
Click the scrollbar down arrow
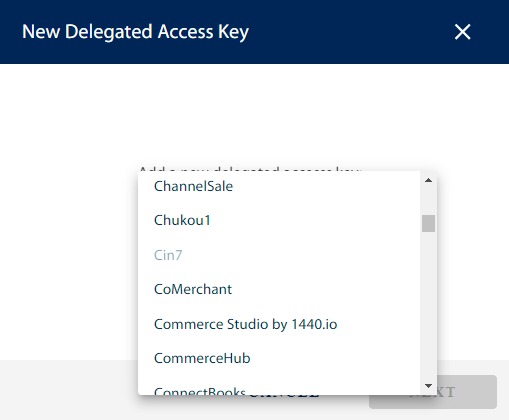428,386
